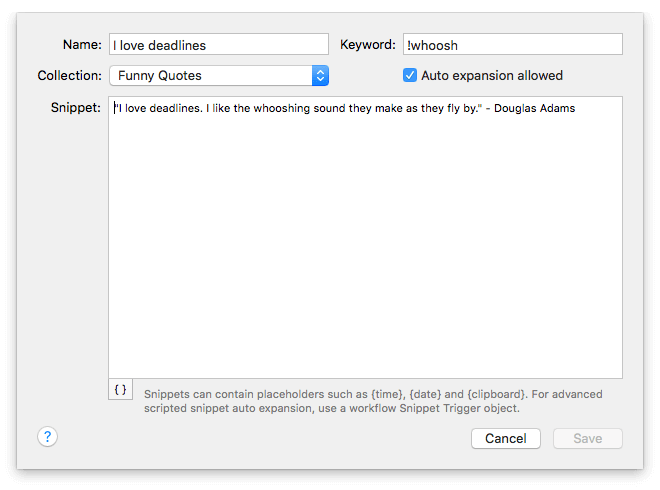Click the 'Snippet:' label
The image size is (660, 490).
point(76,107)
